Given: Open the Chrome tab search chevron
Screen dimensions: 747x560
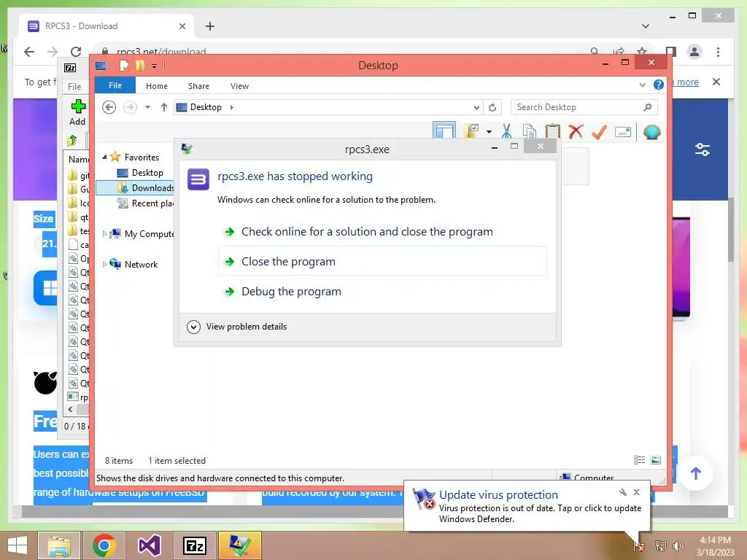Looking at the screenshot, I should (646, 26).
